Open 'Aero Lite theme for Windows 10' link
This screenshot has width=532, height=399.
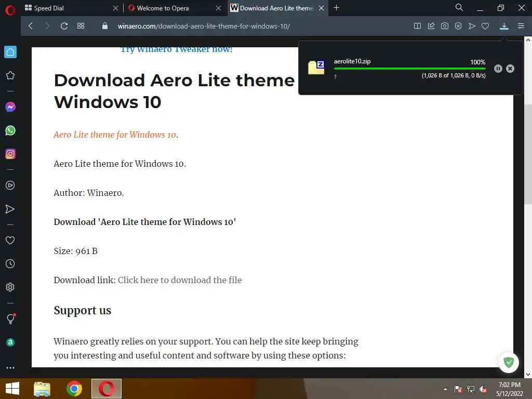pyautogui.click(x=115, y=135)
